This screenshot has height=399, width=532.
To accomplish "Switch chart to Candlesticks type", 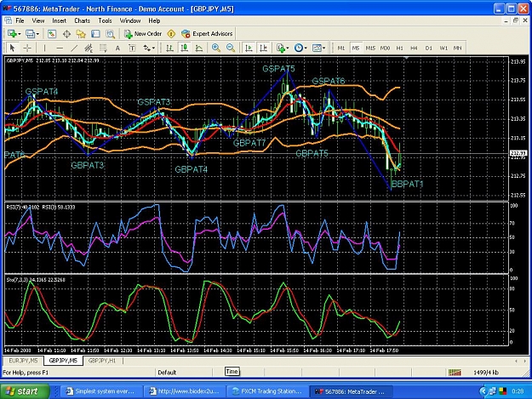I will coord(184,48).
